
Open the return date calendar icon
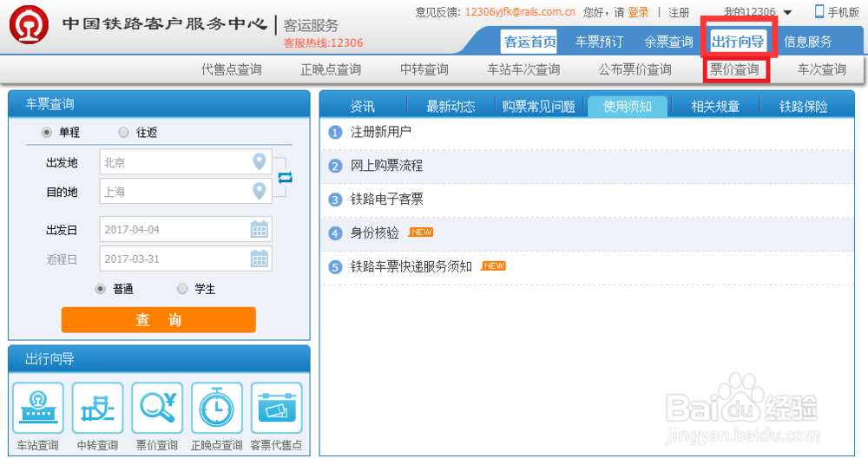(x=259, y=259)
